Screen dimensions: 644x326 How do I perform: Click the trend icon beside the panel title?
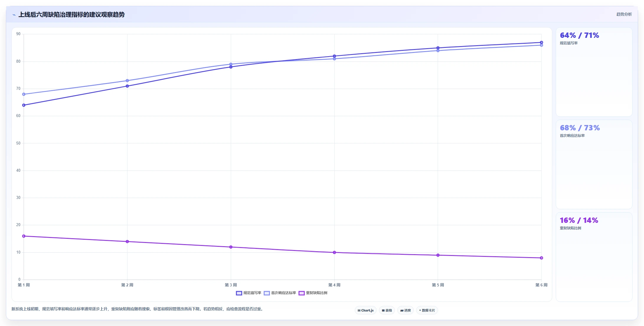pyautogui.click(x=14, y=15)
